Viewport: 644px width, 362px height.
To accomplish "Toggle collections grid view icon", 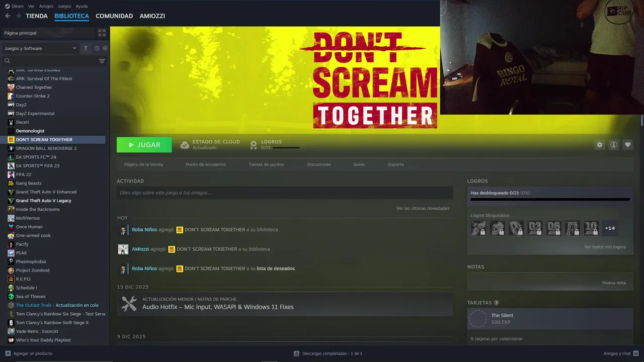I will point(102,33).
